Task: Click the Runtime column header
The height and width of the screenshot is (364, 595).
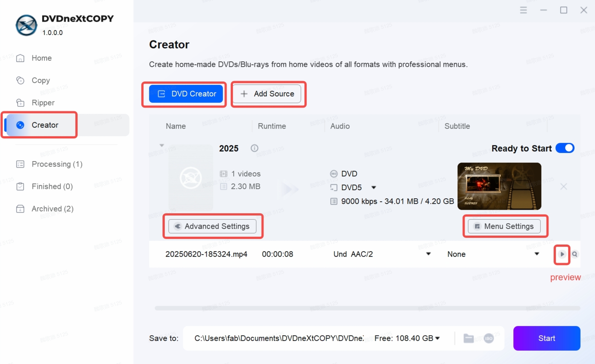Action: [272, 126]
